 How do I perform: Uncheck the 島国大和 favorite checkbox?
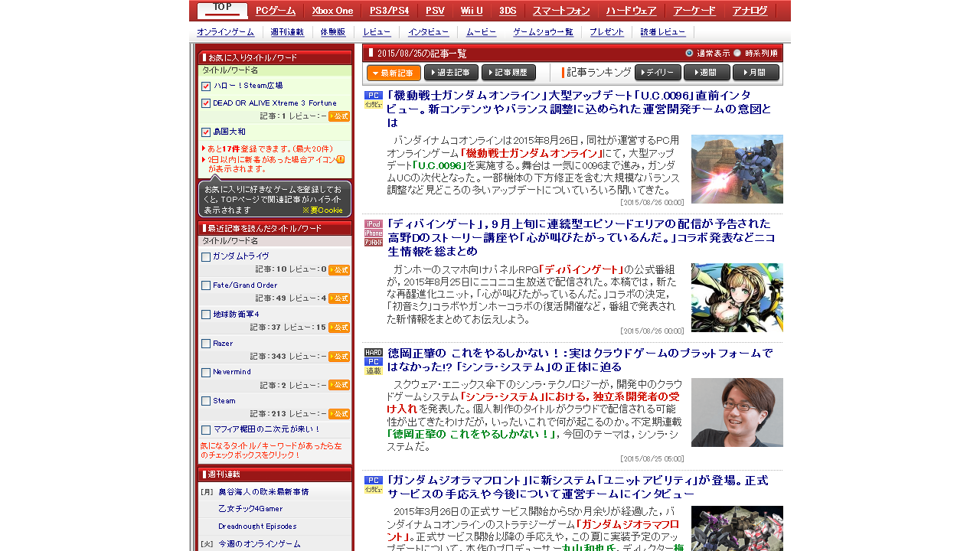coord(205,130)
